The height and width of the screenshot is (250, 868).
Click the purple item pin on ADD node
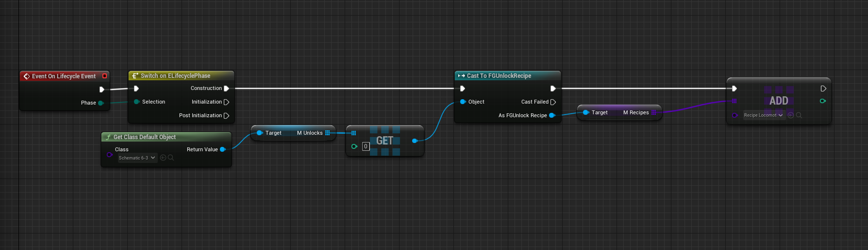[x=734, y=115]
